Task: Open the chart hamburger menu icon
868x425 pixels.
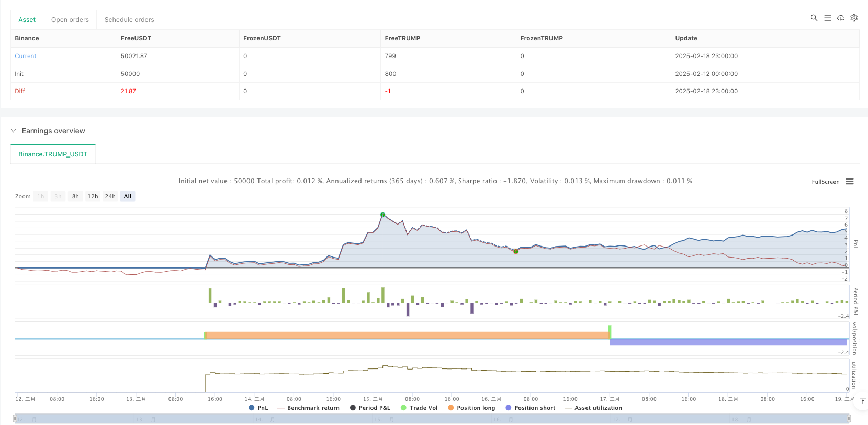Action: tap(850, 182)
